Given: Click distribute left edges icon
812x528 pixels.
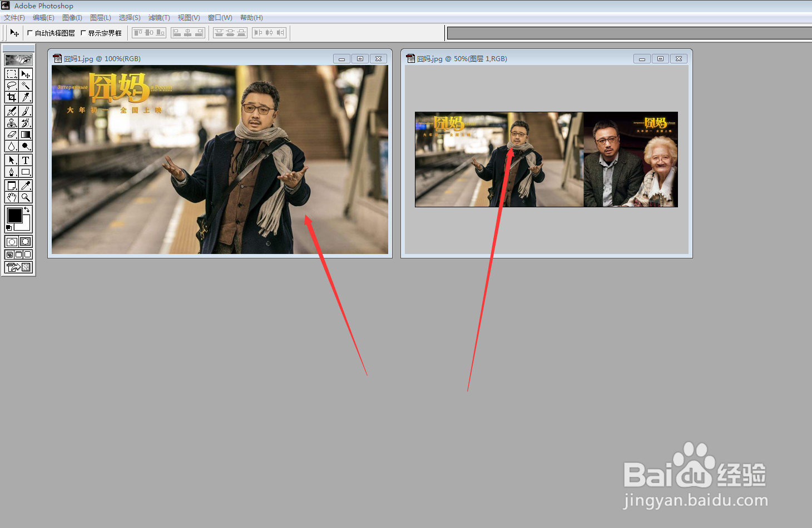Looking at the screenshot, I should click(x=258, y=33).
